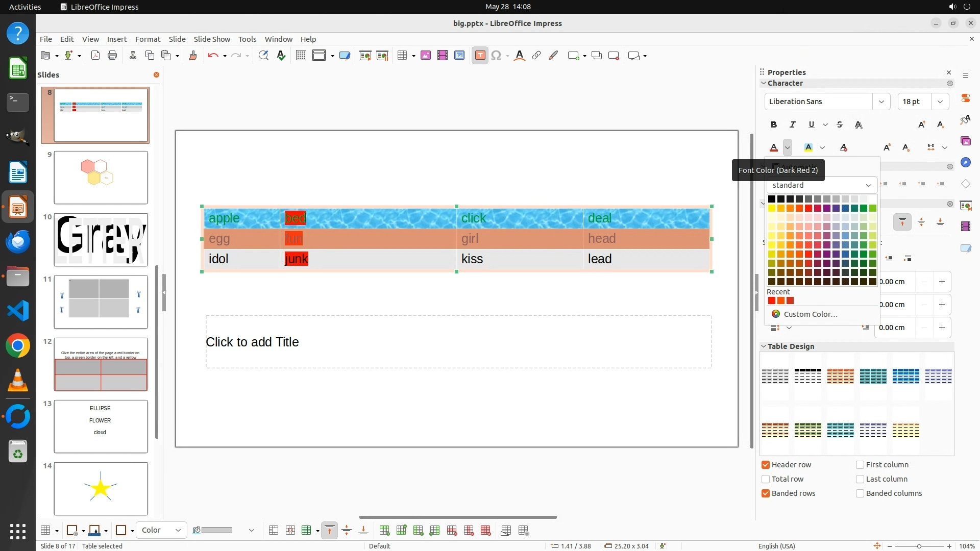Click the Display Grid icon
980x551 pixels.
coord(301,56)
